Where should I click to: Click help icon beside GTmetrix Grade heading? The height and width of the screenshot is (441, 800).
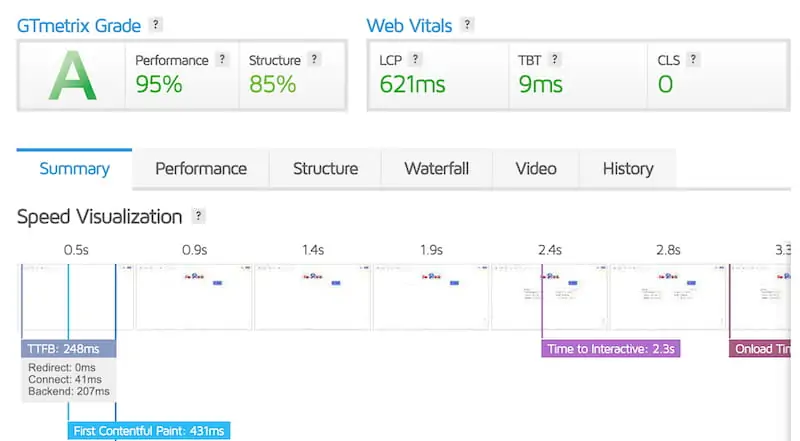pyautogui.click(x=155, y=24)
